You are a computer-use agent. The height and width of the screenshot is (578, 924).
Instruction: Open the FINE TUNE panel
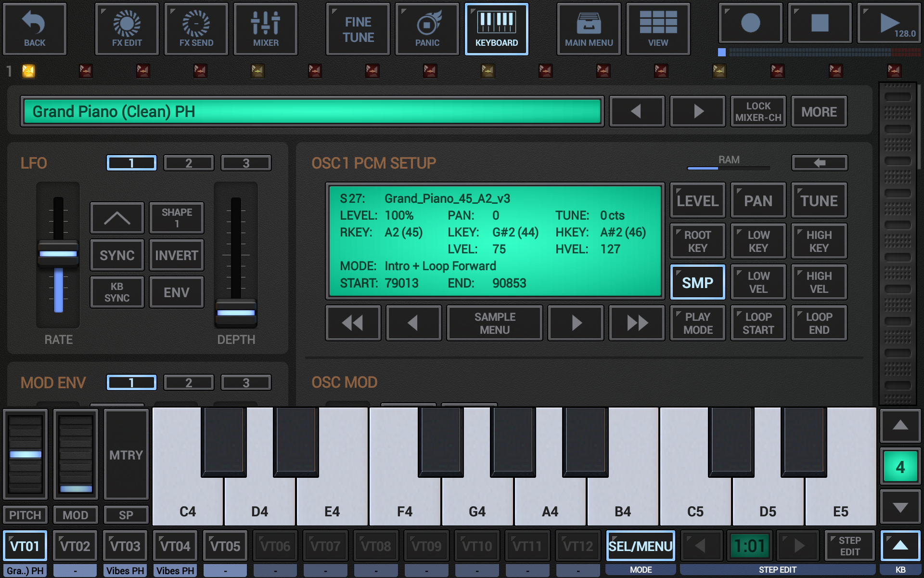pos(358,29)
